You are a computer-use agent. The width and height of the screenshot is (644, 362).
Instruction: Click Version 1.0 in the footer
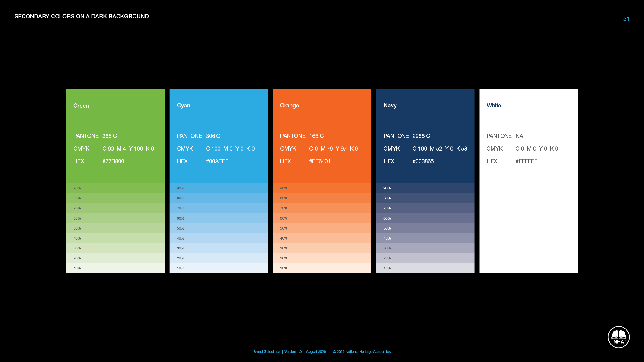(x=293, y=352)
